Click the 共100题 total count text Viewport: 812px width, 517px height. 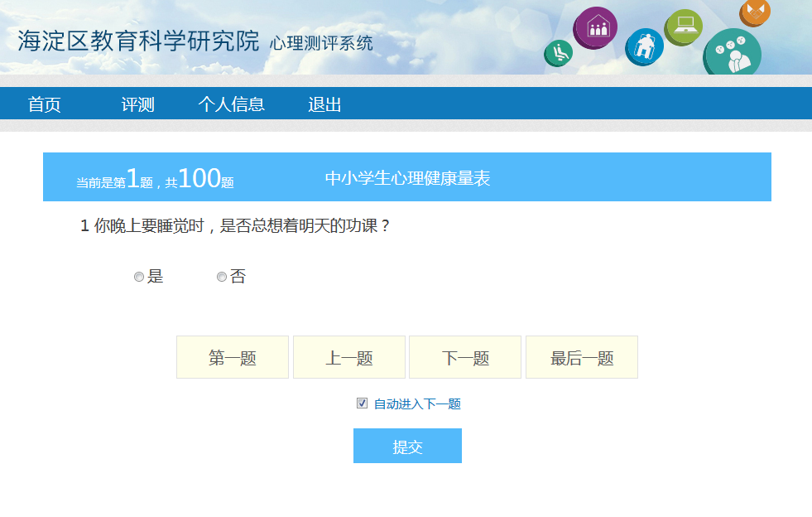199,179
